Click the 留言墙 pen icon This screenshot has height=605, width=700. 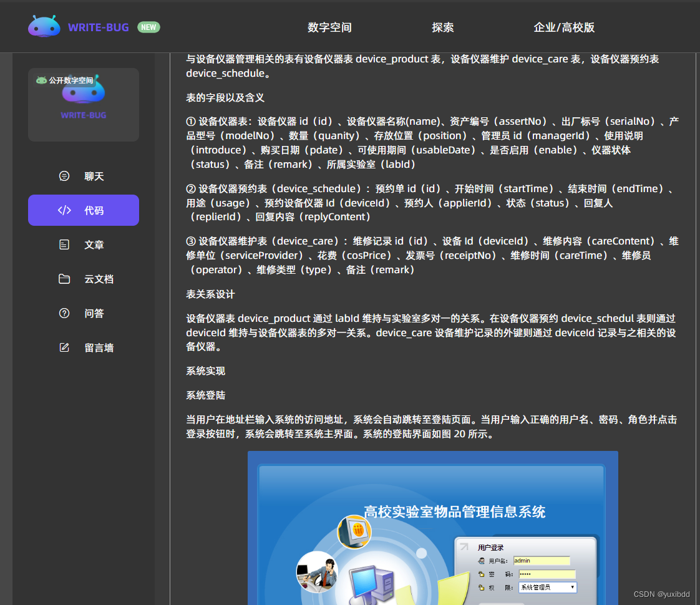[64, 347]
